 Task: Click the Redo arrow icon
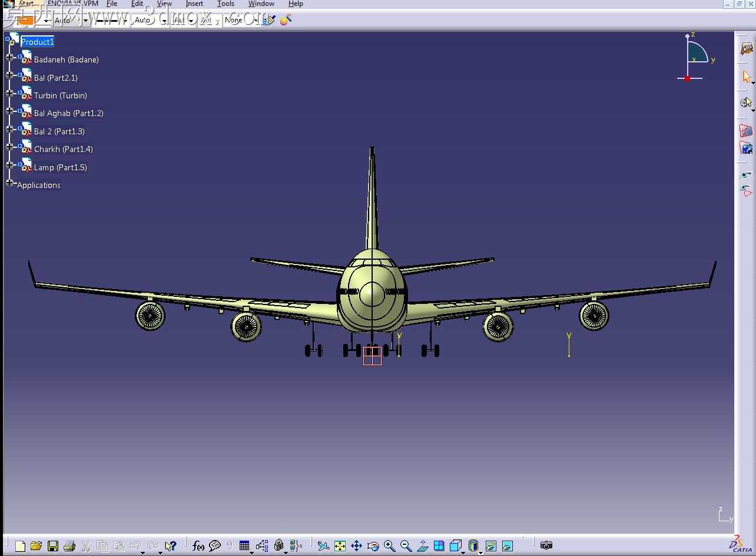(154, 546)
